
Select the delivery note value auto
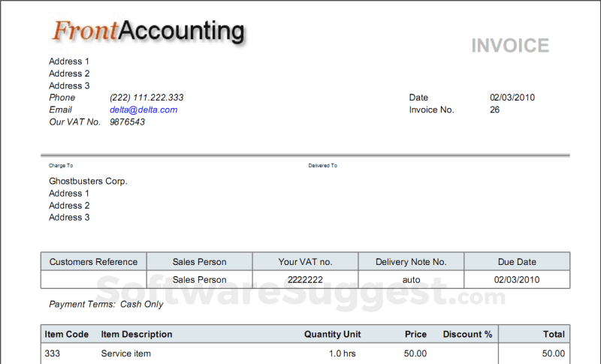[411, 280]
